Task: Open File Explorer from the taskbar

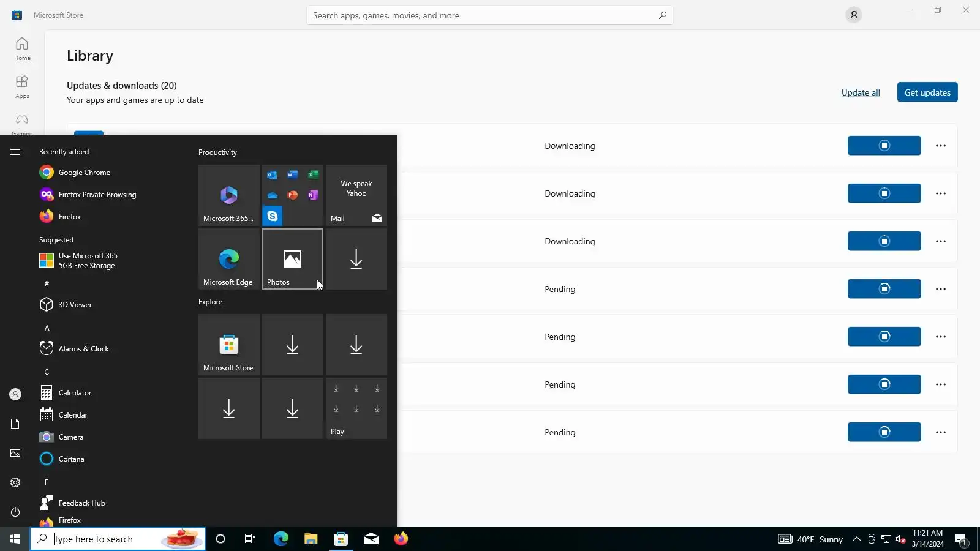Action: point(311,539)
